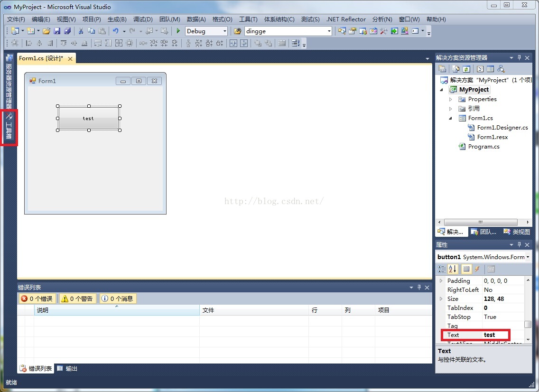539x392 pixels.
Task: Click the Find in Files binoculars-folder icon
Action: click(237, 31)
